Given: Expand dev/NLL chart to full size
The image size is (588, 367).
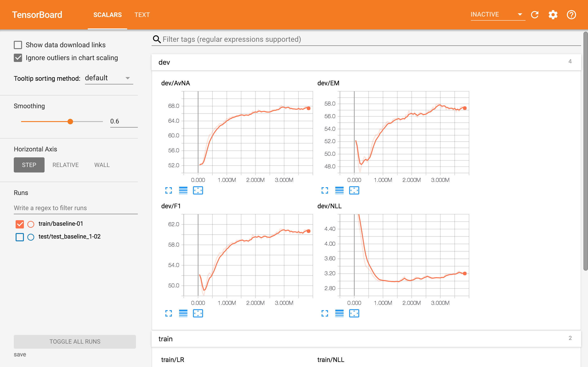Looking at the screenshot, I should [x=325, y=313].
